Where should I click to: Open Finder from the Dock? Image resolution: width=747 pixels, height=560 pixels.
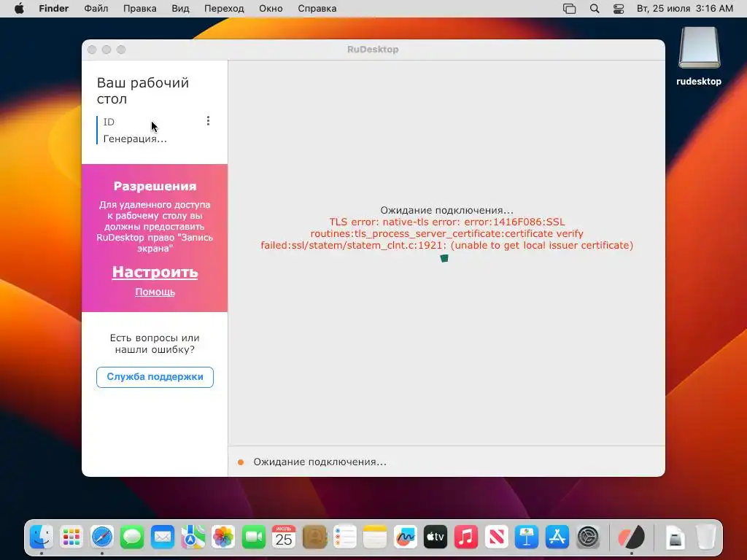(42, 537)
